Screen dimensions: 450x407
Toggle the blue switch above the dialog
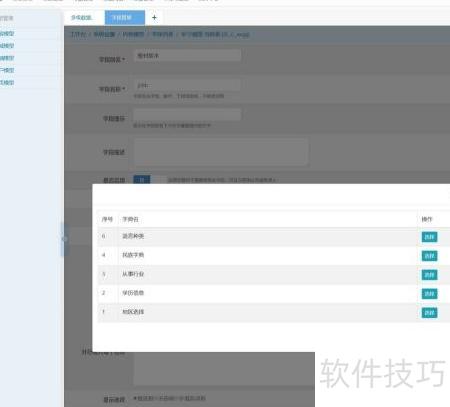(x=142, y=180)
